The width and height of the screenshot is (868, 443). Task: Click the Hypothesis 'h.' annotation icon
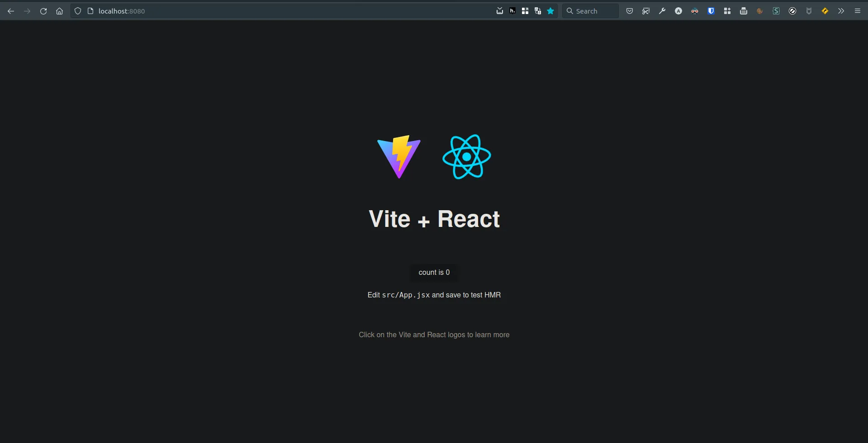tap(512, 11)
